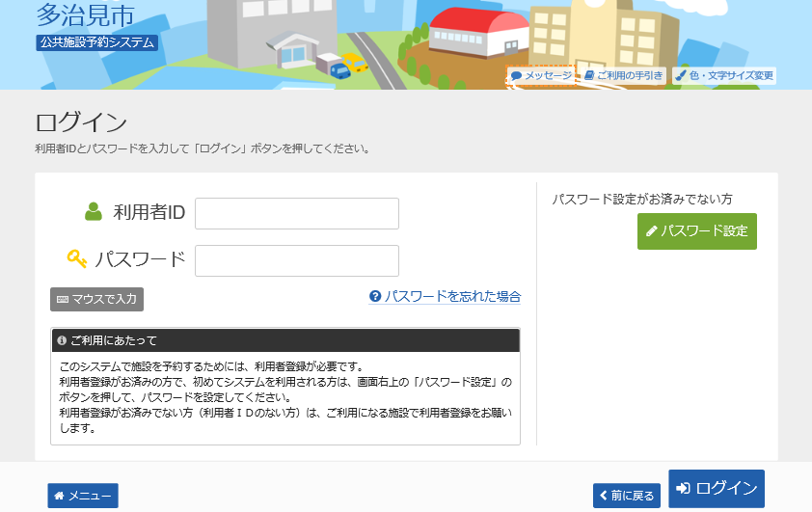
Task: Click the speech bubble icon for メッセージ
Action: (x=517, y=75)
